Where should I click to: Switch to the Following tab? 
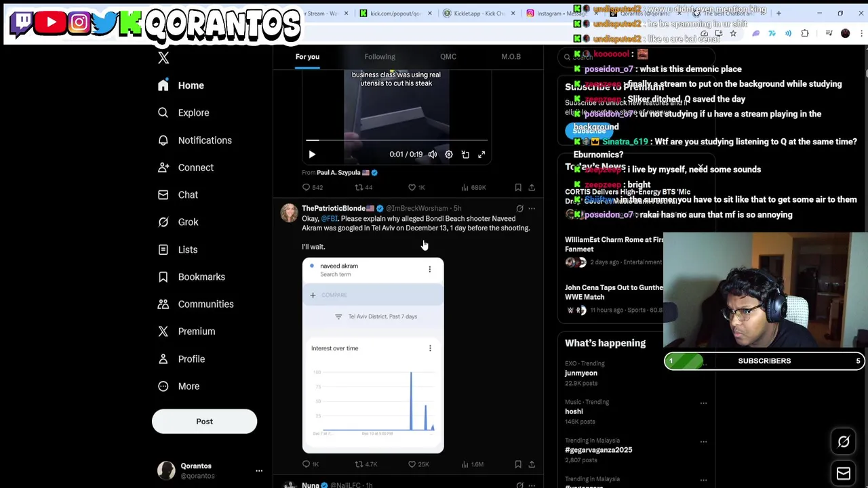point(380,57)
